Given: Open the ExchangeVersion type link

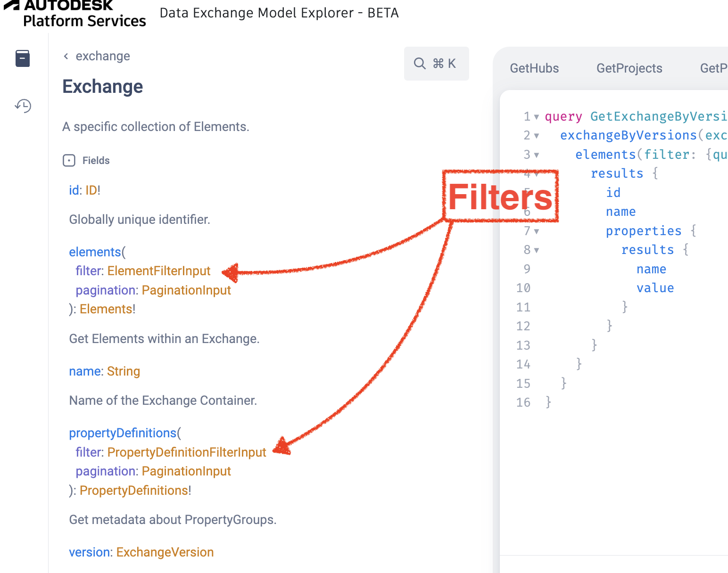Looking at the screenshot, I should click(x=165, y=552).
